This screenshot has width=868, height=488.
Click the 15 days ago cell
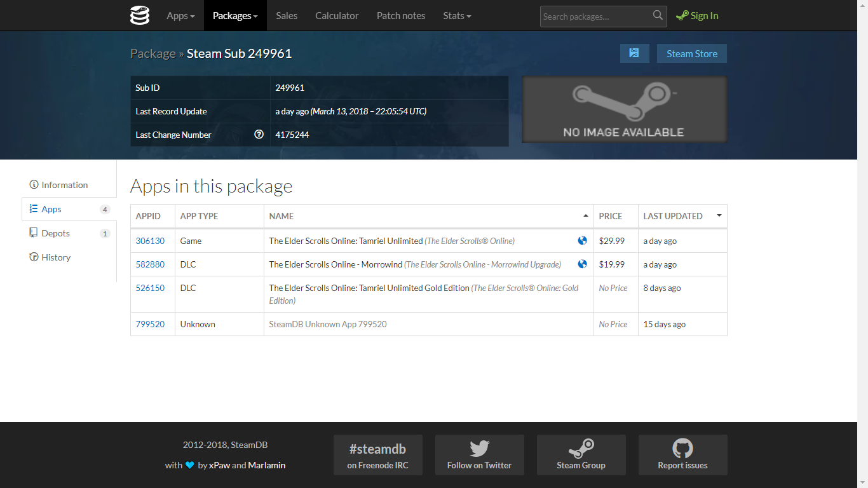tap(682, 324)
